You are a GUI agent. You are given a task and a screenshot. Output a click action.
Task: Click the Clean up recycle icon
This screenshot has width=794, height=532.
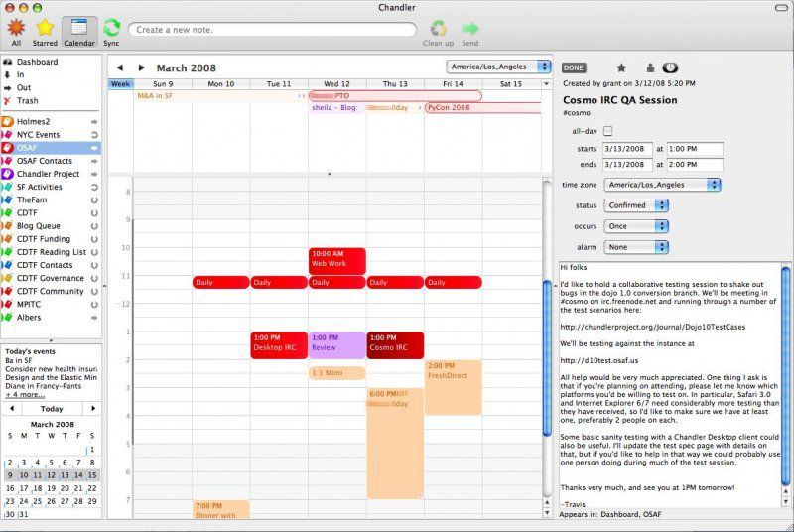pos(438,28)
